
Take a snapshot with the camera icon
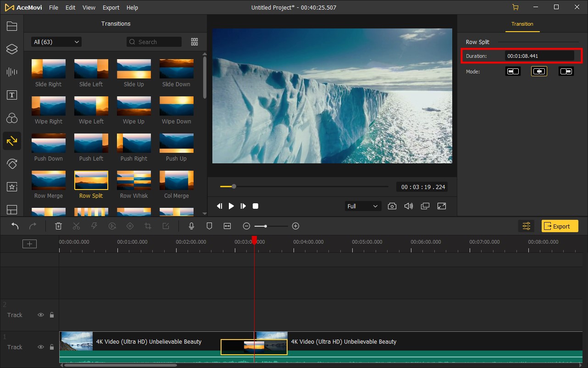tap(392, 206)
